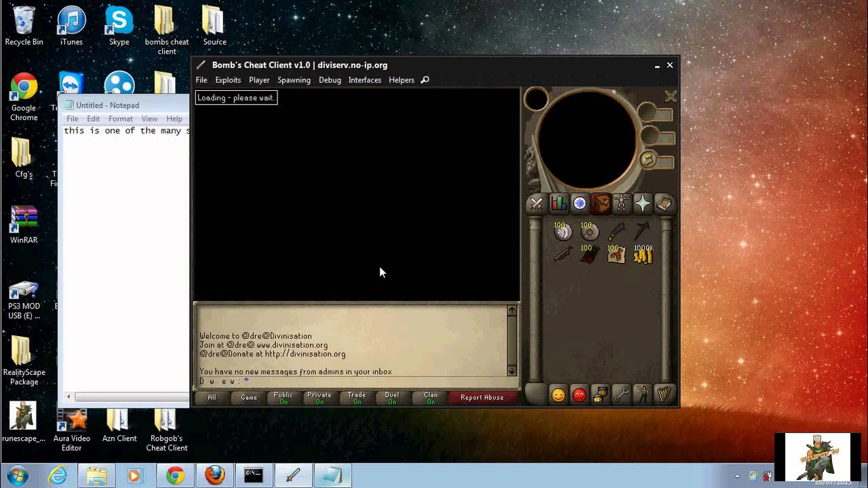
Task: Toggle the Public chat filter
Action: [283, 398]
